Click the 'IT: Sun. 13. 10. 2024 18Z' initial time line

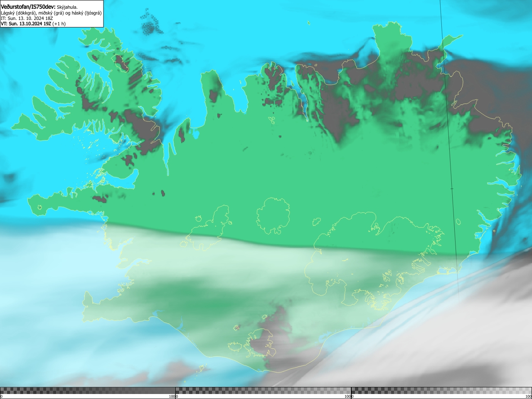pyautogui.click(x=27, y=18)
